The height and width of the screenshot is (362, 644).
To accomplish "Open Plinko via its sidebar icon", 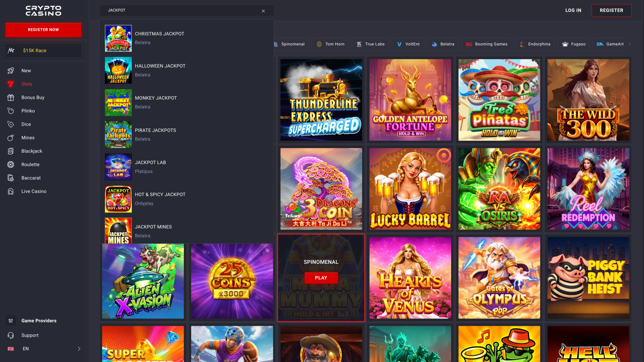I will [11, 111].
